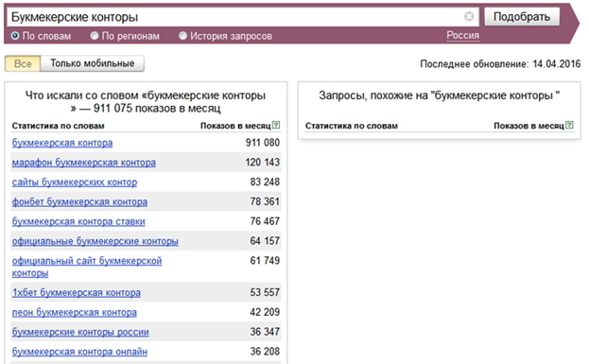Screen dimensions: 589x364
Task: Clear the search field with the X icon
Action: [x=469, y=16]
